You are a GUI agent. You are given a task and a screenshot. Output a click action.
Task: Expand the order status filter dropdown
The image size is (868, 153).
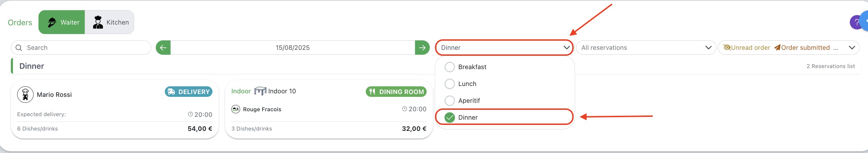789,48
